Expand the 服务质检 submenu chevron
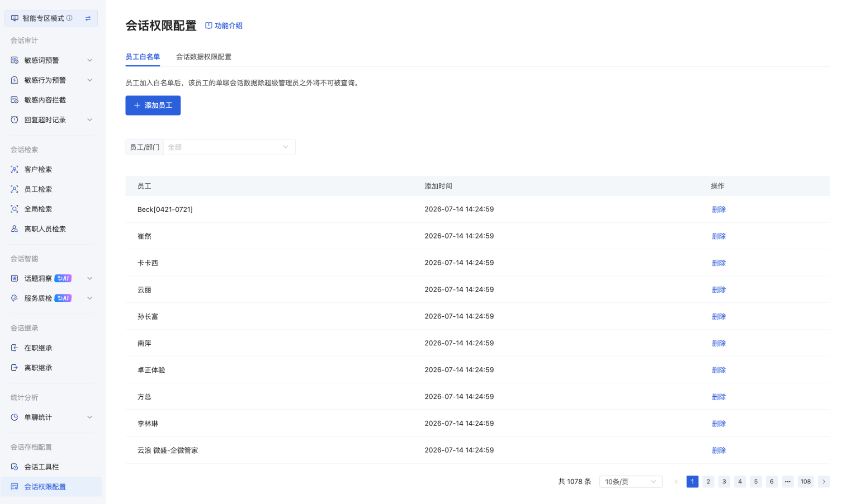 (x=90, y=298)
